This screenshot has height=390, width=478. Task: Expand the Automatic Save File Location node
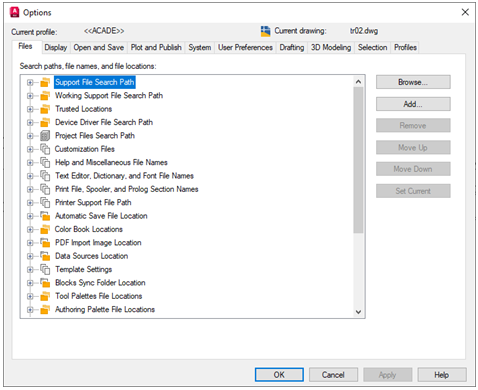tap(30, 216)
